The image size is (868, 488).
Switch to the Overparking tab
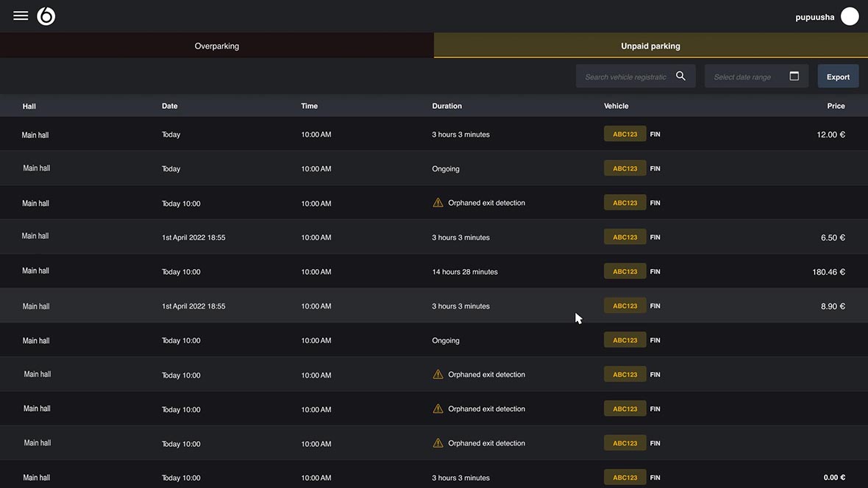(x=216, y=45)
